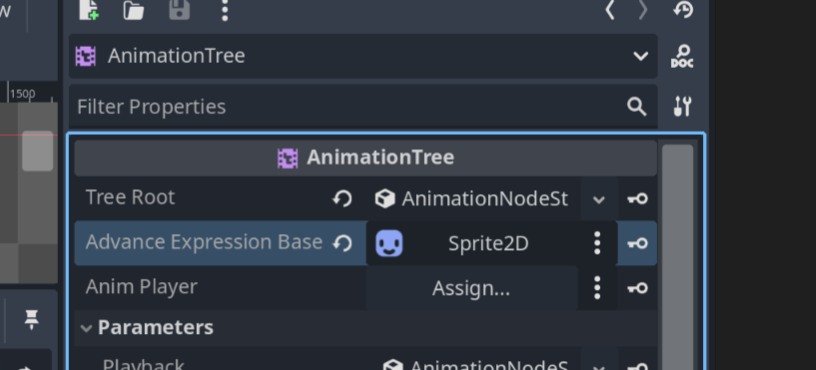816x370 pixels.
Task: Open Anim Player three-dot options menu
Action: coord(597,288)
